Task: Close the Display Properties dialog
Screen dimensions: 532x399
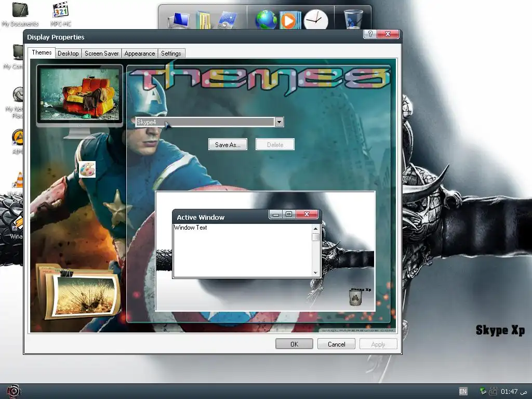Action: pos(388,34)
